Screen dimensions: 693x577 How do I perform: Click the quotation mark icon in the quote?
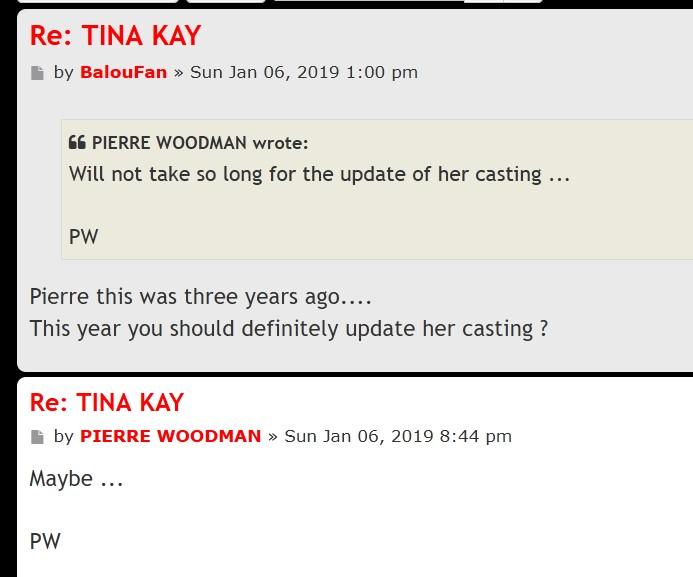click(77, 143)
